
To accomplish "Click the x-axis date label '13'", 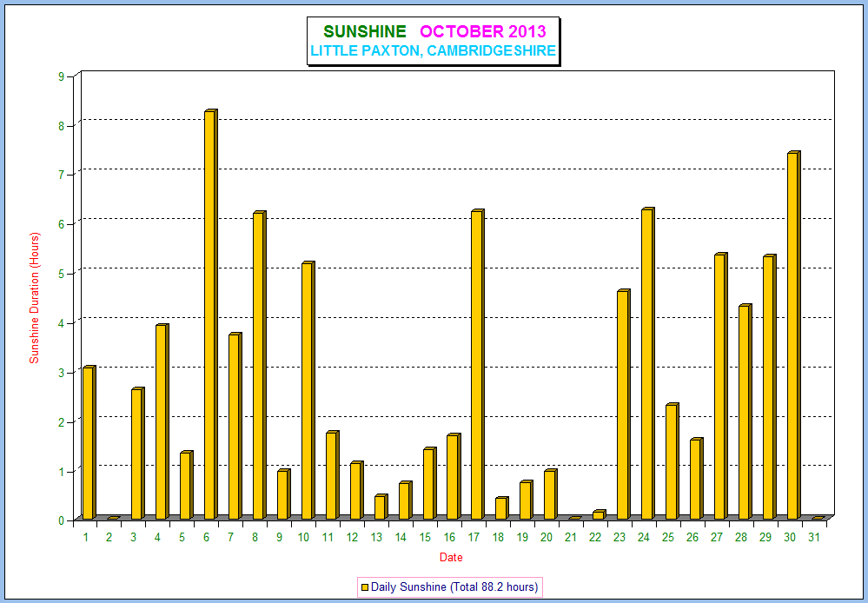I will 376,537.
